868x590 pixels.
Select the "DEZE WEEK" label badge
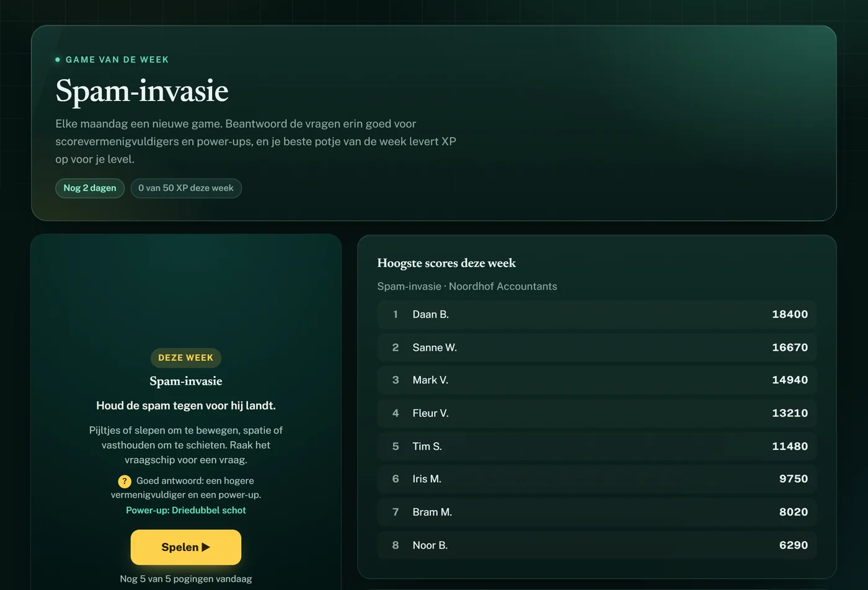point(186,358)
